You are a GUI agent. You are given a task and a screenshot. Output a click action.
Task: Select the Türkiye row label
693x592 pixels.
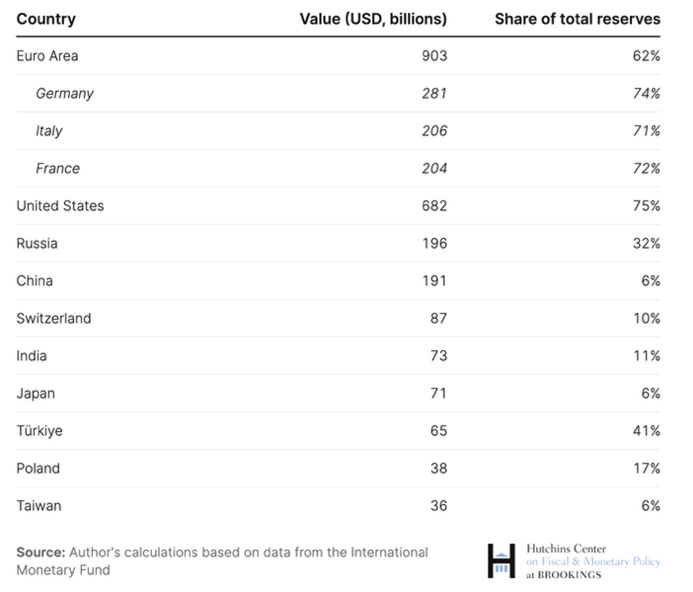point(40,431)
